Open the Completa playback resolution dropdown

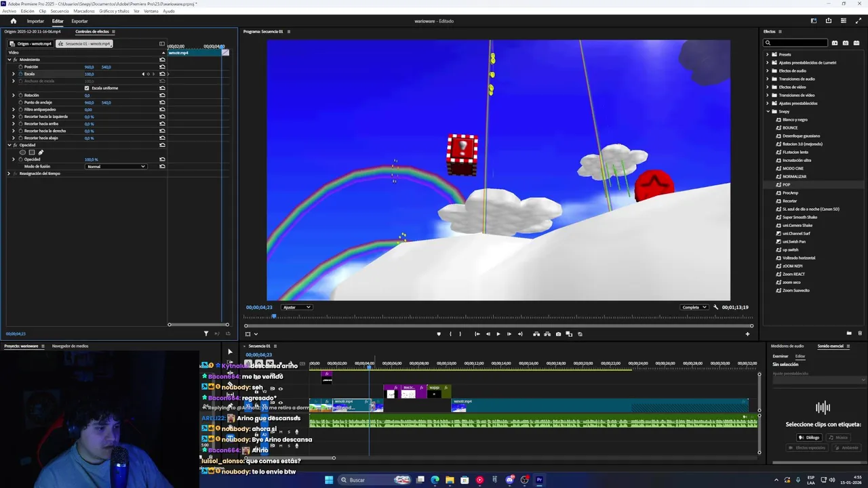click(694, 307)
